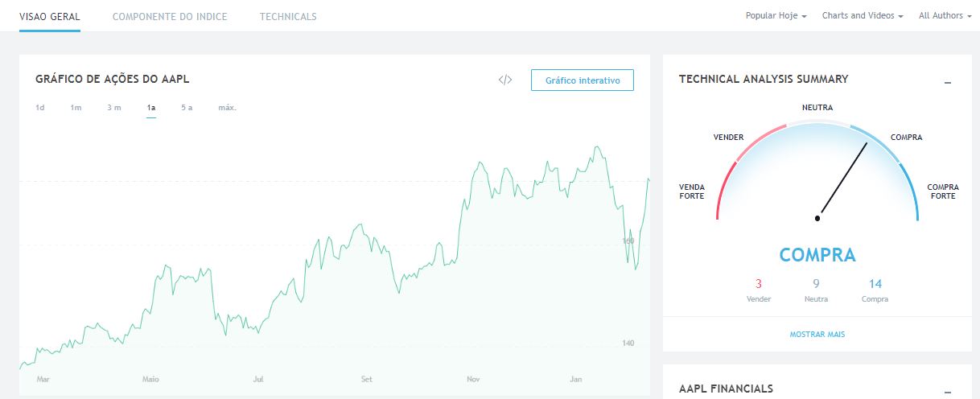The height and width of the screenshot is (399, 980).
Task: Open the All Authors dropdown
Action: [945, 15]
